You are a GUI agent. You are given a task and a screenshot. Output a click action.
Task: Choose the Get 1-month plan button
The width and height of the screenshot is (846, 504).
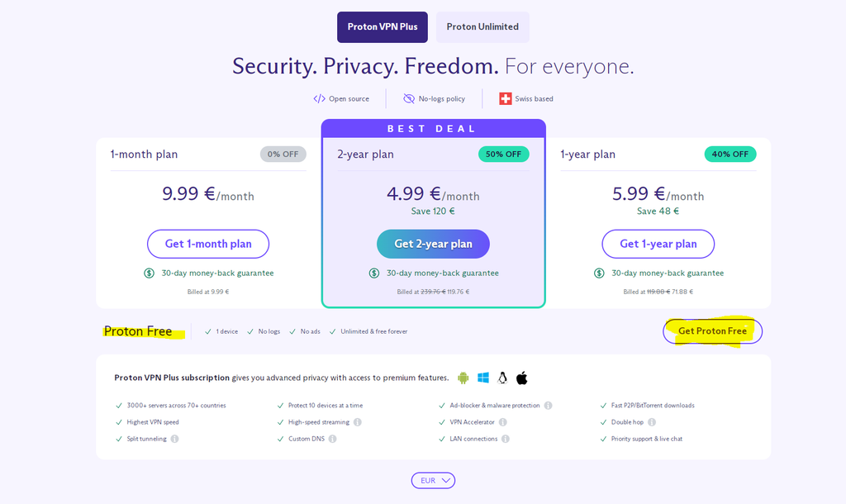point(208,244)
